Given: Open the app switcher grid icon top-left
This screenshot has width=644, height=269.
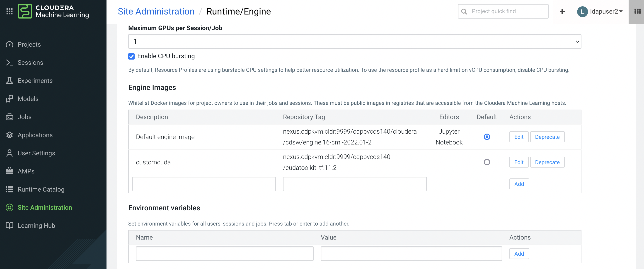Looking at the screenshot, I should (9, 11).
